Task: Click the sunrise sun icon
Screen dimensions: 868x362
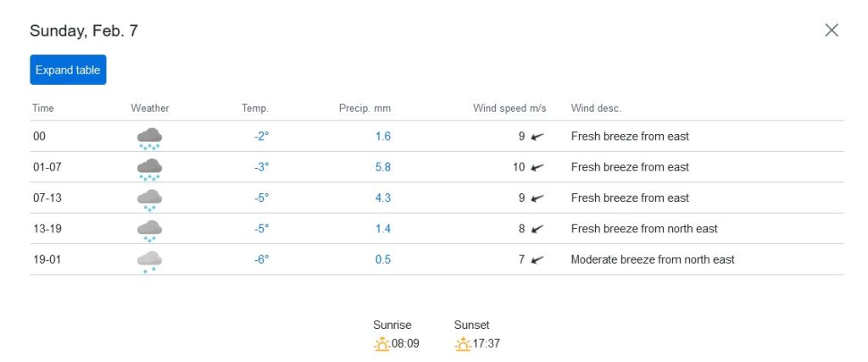Action: coord(381,343)
